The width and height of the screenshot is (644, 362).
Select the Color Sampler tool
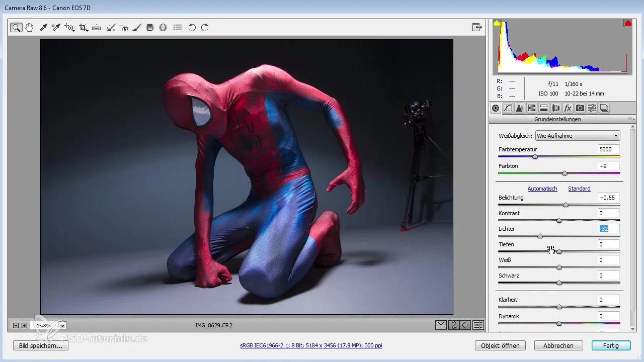tap(56, 28)
